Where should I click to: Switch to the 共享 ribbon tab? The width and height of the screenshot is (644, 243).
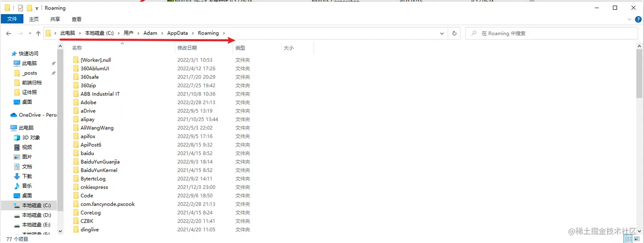tap(55, 19)
